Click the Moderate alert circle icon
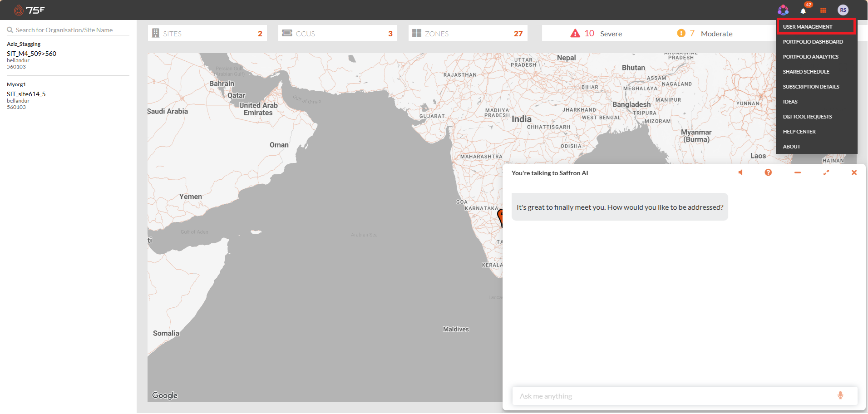 [x=681, y=33]
